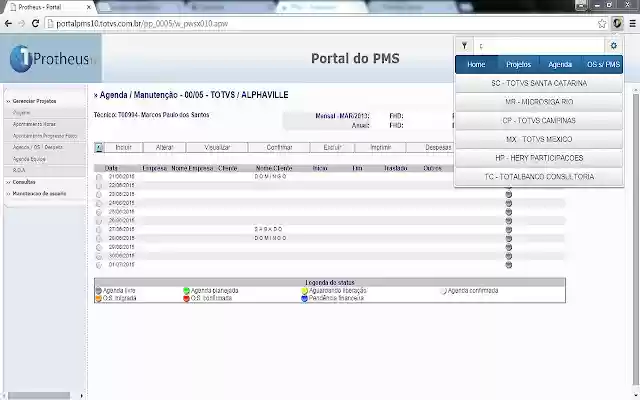Open Agenda Equipe in sidebar
Viewport: 640px width, 400px height.
click(29, 159)
